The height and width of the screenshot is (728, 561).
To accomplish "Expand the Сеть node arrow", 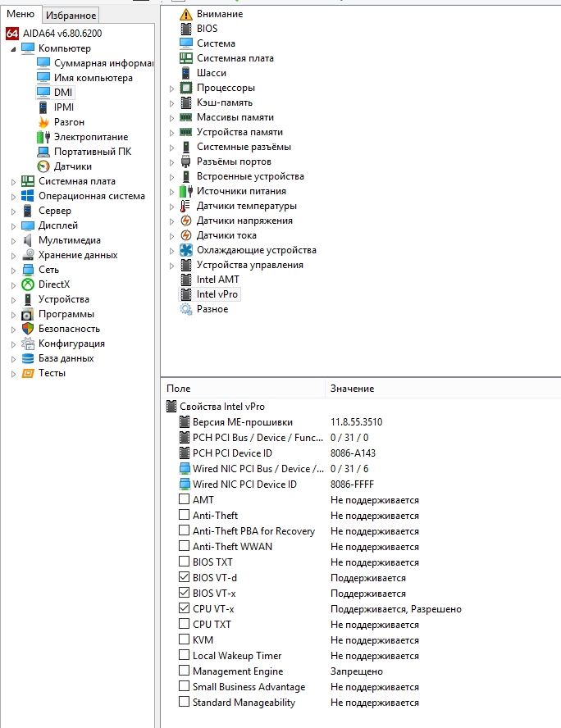I will point(13,271).
